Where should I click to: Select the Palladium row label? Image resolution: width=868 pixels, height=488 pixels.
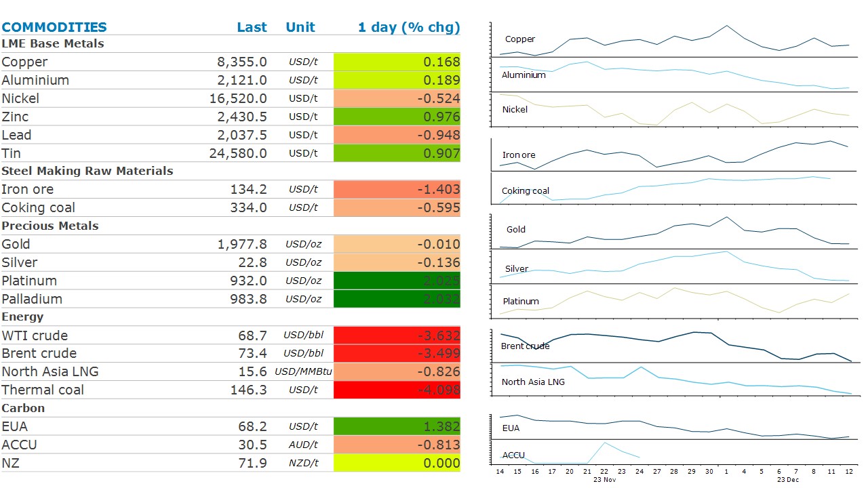pos(32,299)
